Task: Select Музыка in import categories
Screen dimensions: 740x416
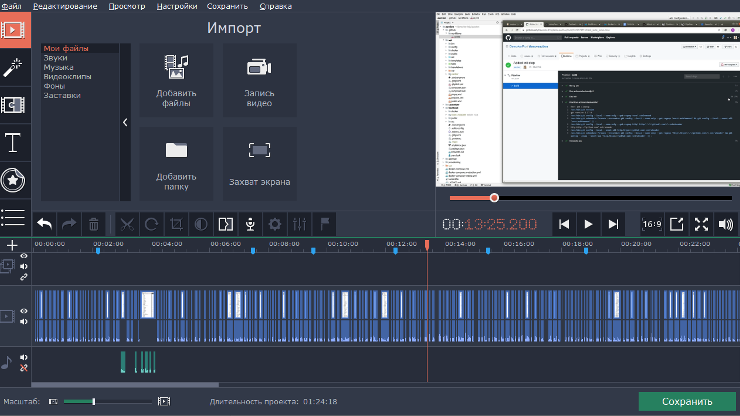Action: tap(58, 68)
